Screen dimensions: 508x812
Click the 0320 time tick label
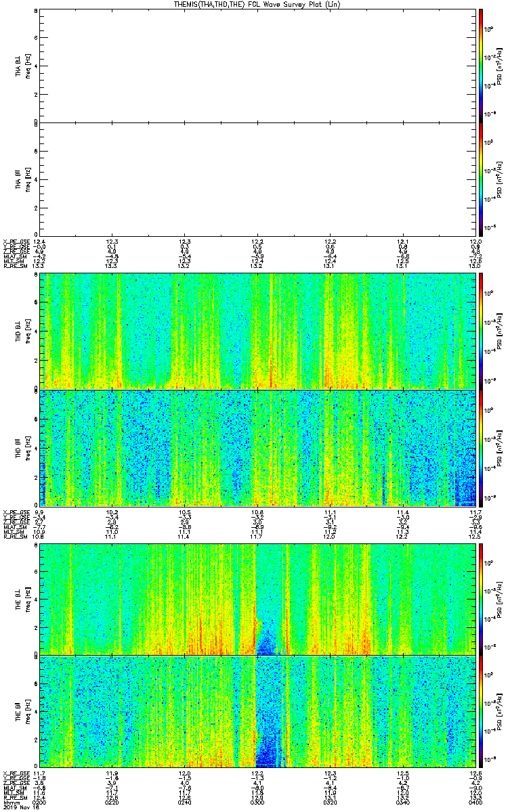[330, 802]
